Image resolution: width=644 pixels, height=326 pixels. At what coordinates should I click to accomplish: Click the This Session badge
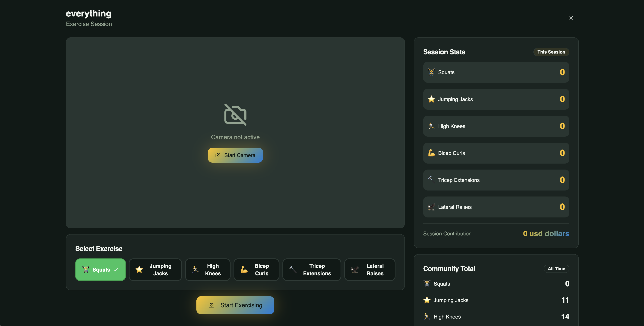point(551,52)
